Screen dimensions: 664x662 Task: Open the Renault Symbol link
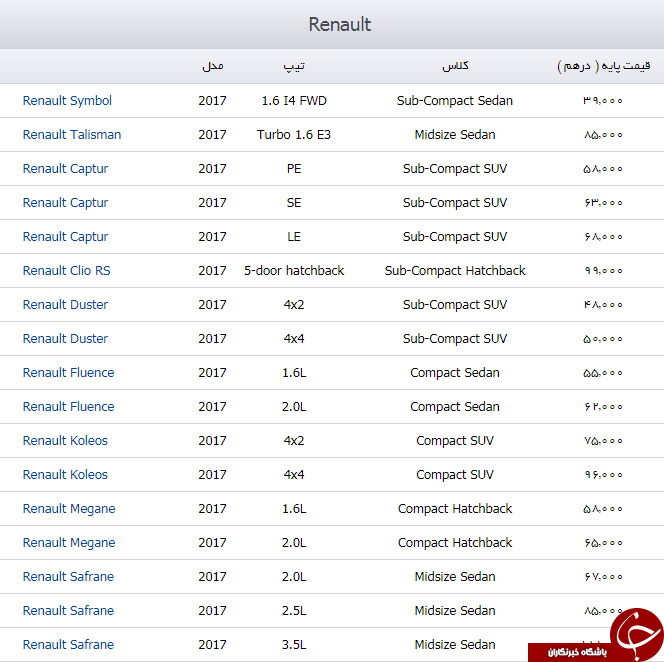[x=67, y=101]
